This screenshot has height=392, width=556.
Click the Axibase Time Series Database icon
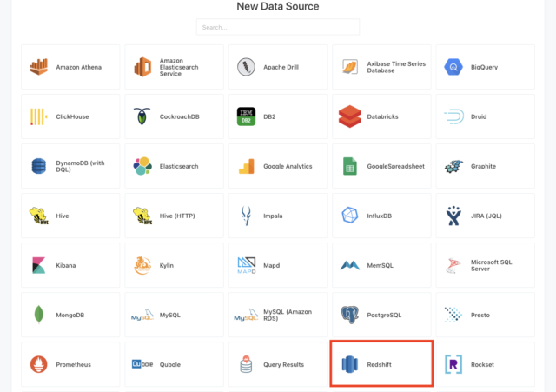pyautogui.click(x=350, y=67)
